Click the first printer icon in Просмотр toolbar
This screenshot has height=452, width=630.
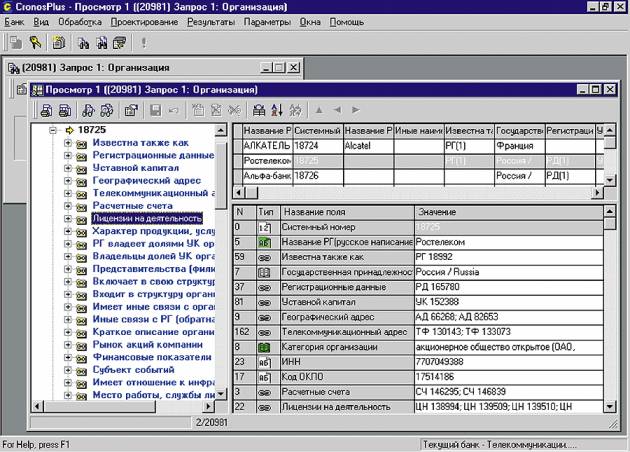46,110
